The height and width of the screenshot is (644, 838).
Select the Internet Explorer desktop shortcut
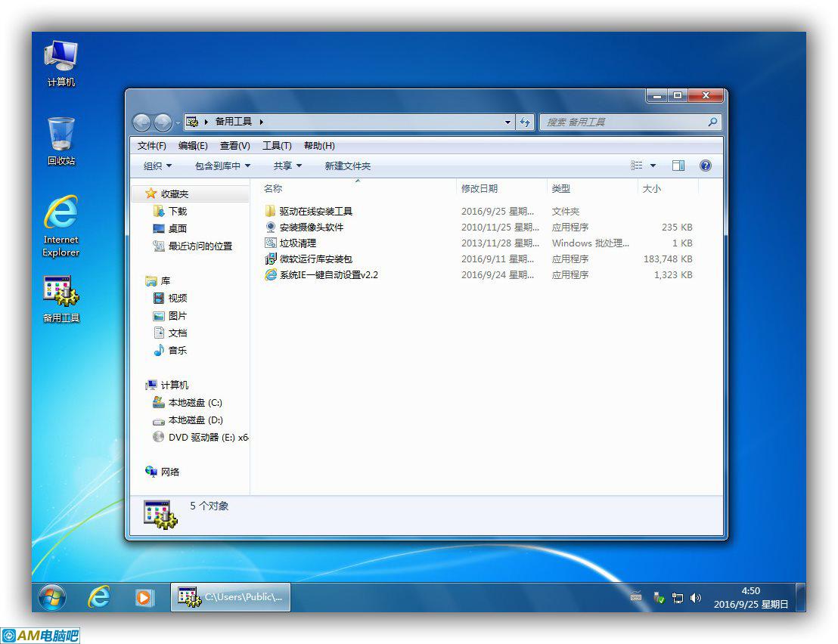click(x=61, y=226)
